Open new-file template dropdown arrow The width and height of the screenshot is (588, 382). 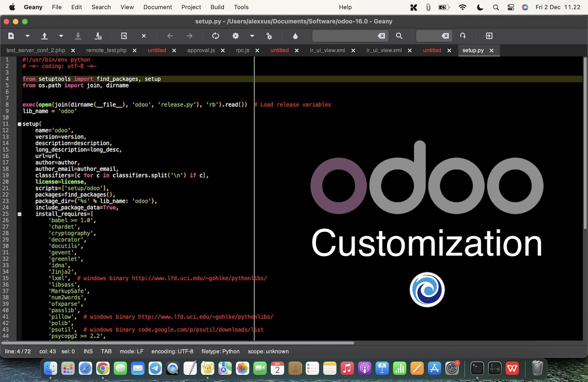(27, 36)
